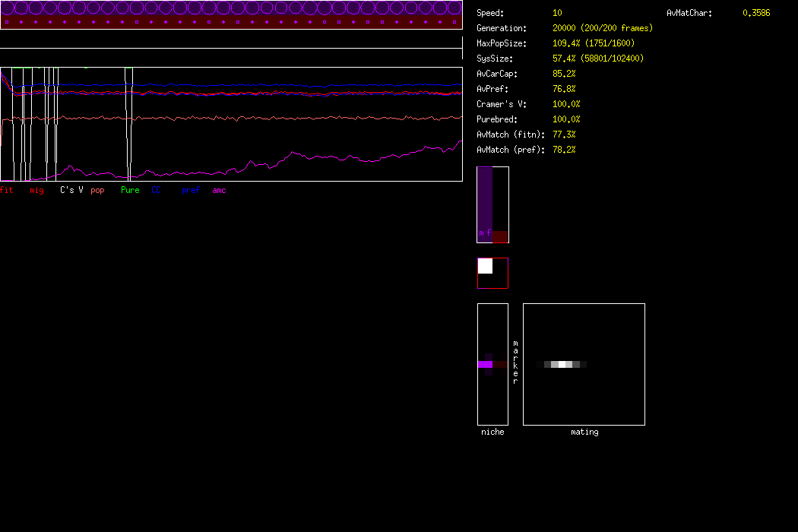Click the dark red block in the m/f chart
Image resolution: width=798 pixels, height=532 pixels.
tap(499, 236)
